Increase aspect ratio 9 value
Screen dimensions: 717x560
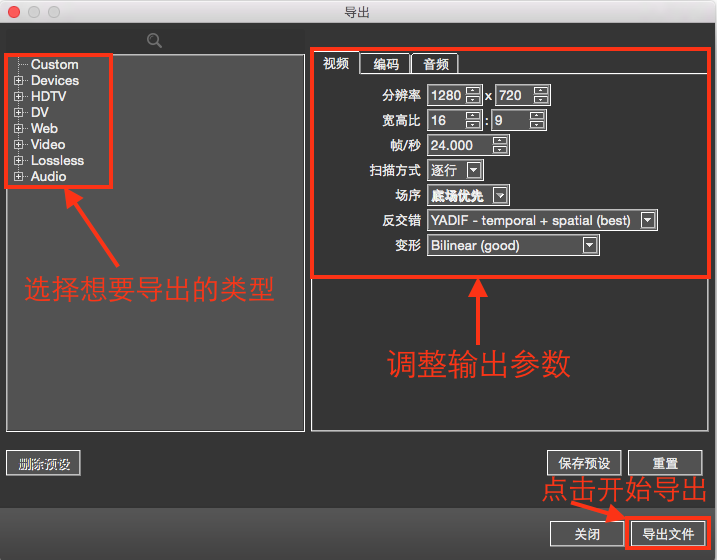pyautogui.click(x=537, y=115)
